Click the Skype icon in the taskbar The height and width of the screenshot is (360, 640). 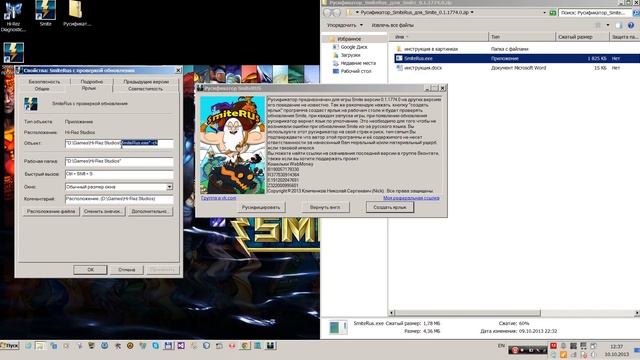tap(156, 346)
